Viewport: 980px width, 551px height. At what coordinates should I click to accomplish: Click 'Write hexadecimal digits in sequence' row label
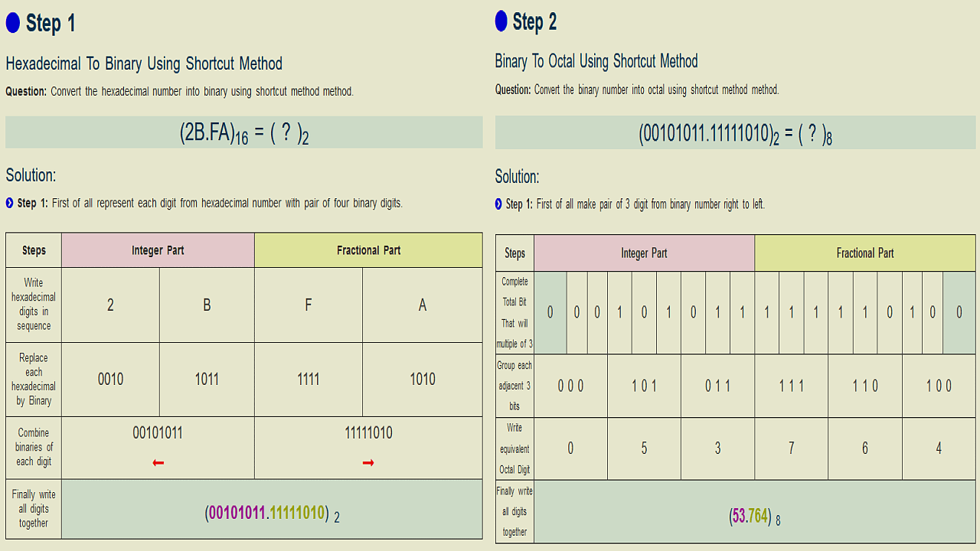34,305
